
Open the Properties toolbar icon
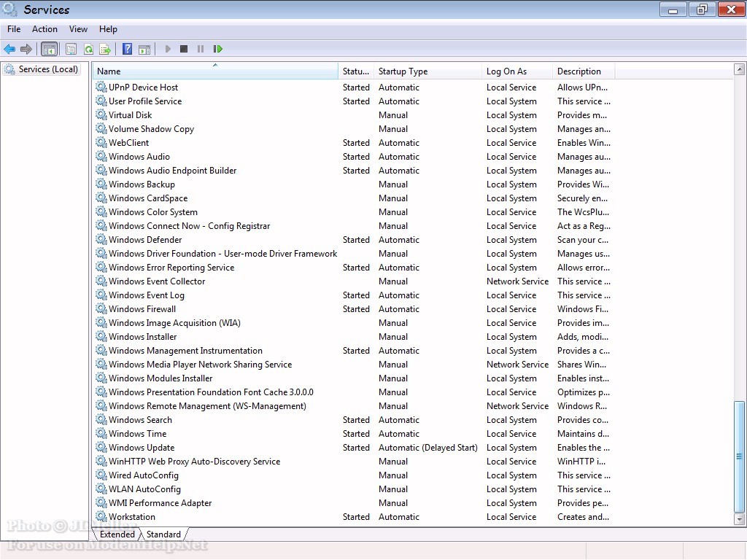click(x=71, y=49)
